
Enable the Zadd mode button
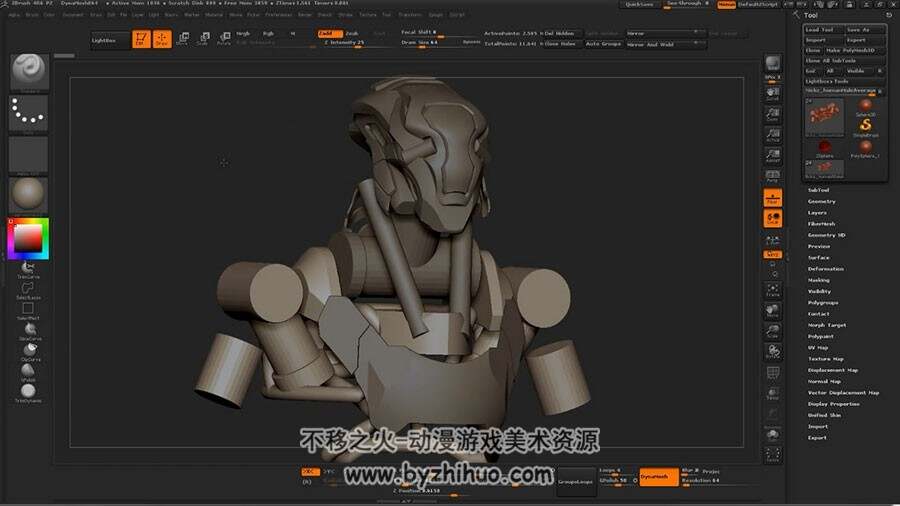(330, 34)
